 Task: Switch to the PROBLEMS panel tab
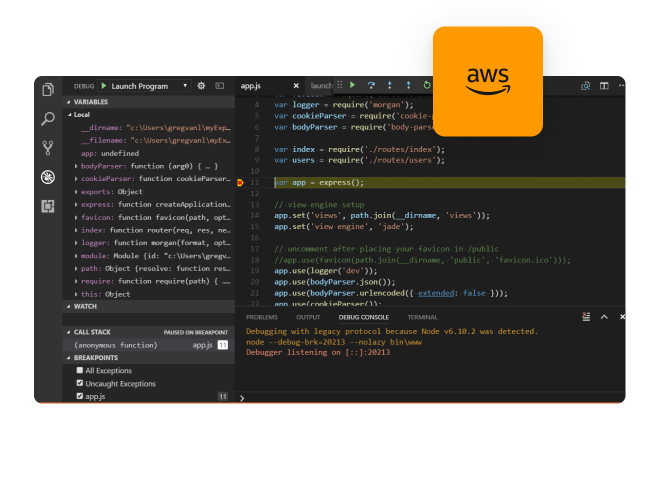[261, 317]
